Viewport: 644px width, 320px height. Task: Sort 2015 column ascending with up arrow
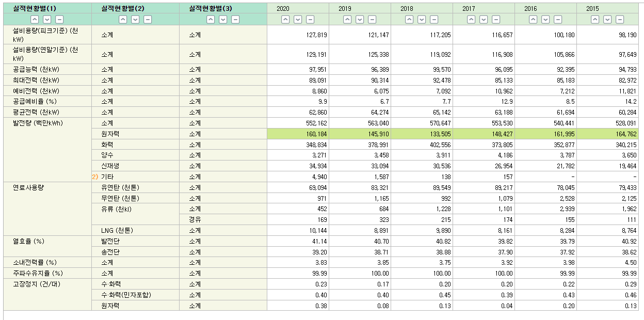point(595,19)
